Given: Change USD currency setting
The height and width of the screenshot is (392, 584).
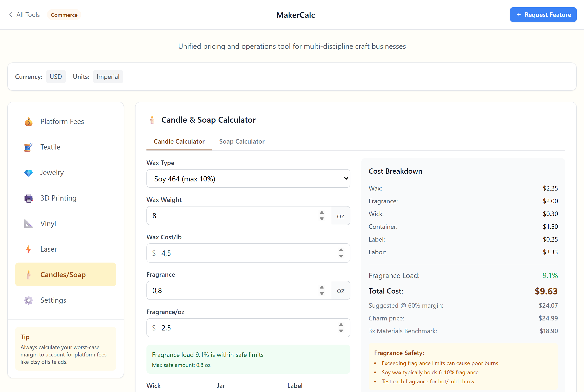Looking at the screenshot, I should click(56, 77).
